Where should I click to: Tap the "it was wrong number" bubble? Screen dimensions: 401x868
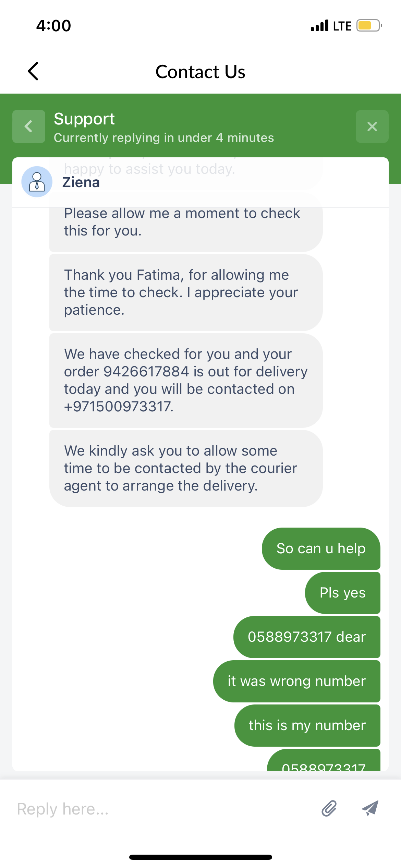tap(296, 681)
